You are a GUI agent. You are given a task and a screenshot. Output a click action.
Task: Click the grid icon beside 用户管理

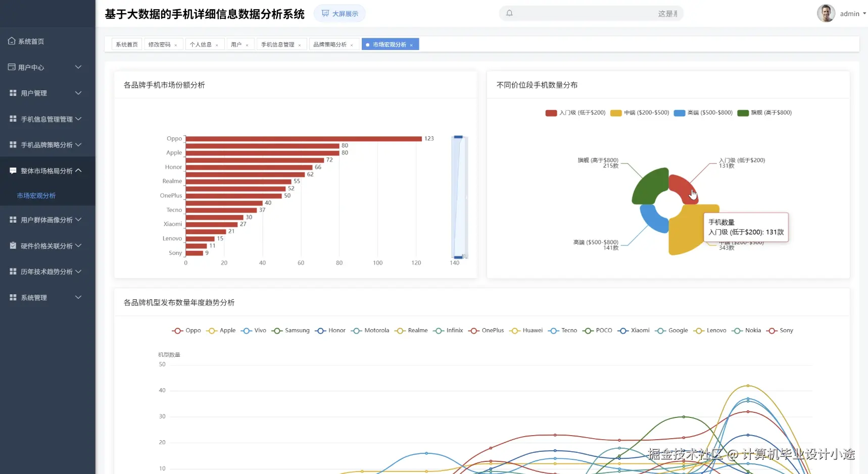pos(13,93)
